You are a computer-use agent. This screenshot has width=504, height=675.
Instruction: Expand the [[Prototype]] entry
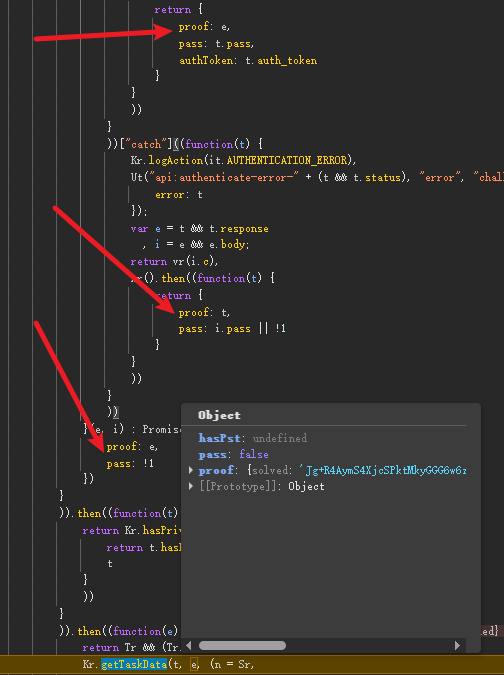(191, 486)
